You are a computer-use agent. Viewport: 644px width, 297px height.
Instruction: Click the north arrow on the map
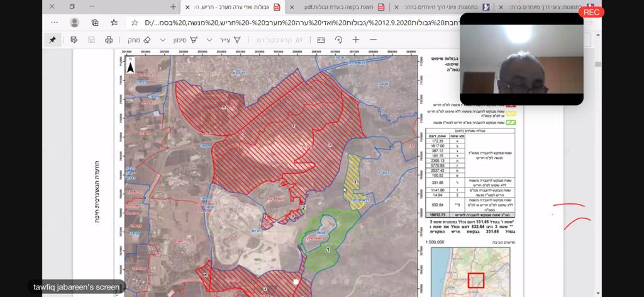130,65
